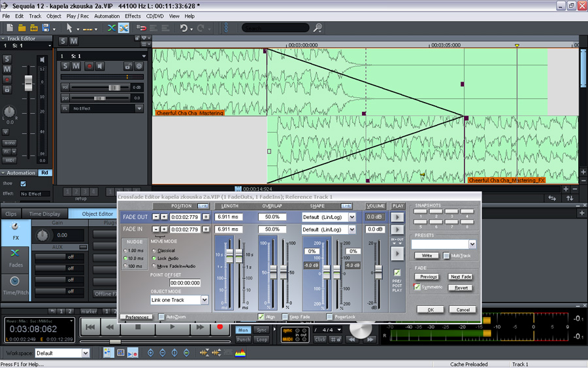Image resolution: width=588 pixels, height=368 pixels.
Task: Click the magnifier search icon
Action: [318, 28]
